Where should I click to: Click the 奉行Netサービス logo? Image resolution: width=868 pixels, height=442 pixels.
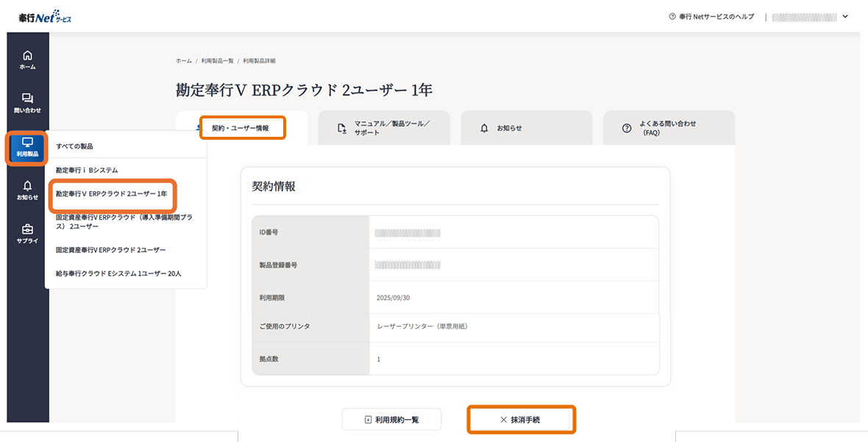point(46,17)
